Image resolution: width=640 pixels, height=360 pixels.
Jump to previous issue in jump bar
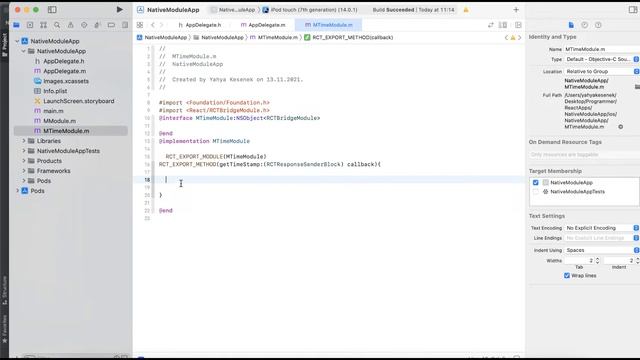(x=506, y=38)
